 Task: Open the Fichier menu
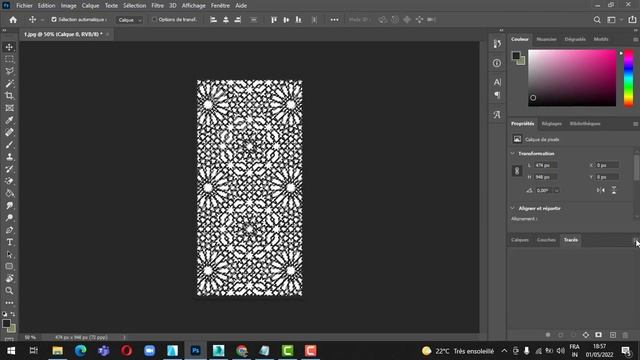tap(24, 6)
